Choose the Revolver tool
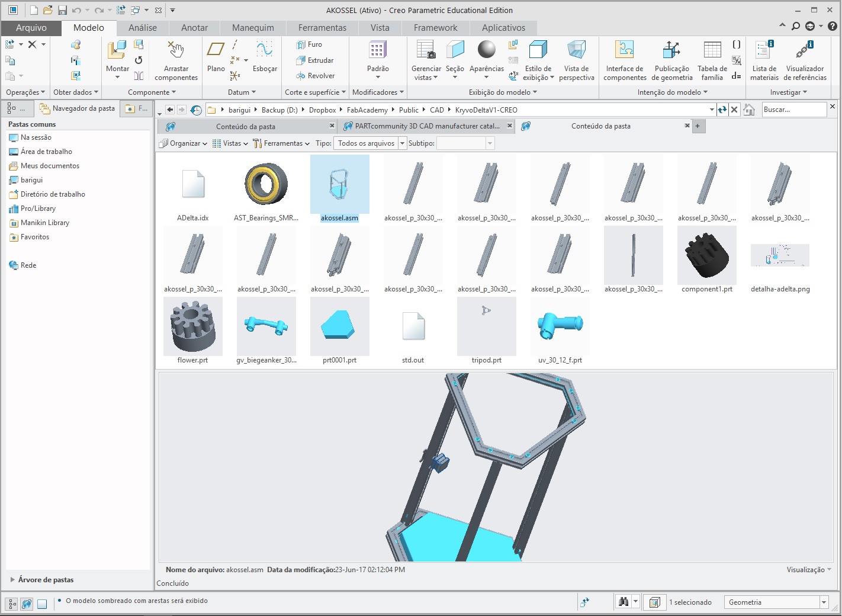842x616 pixels. click(316, 76)
